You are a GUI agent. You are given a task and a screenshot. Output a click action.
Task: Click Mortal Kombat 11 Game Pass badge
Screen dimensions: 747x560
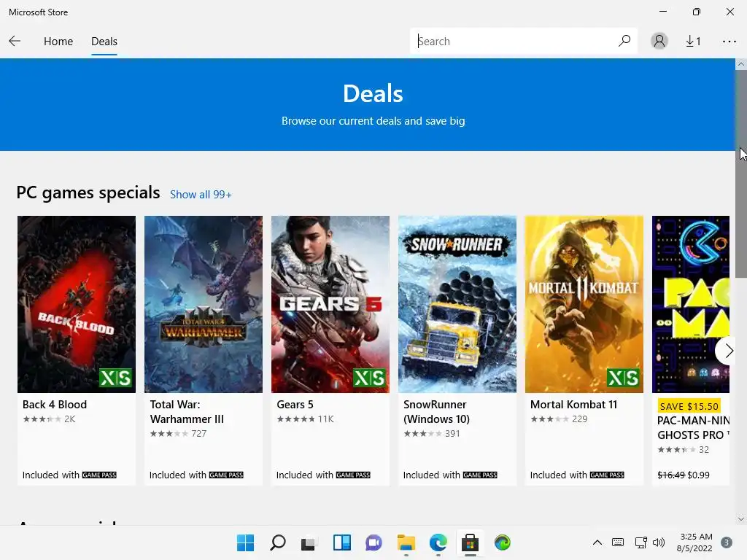coord(607,475)
